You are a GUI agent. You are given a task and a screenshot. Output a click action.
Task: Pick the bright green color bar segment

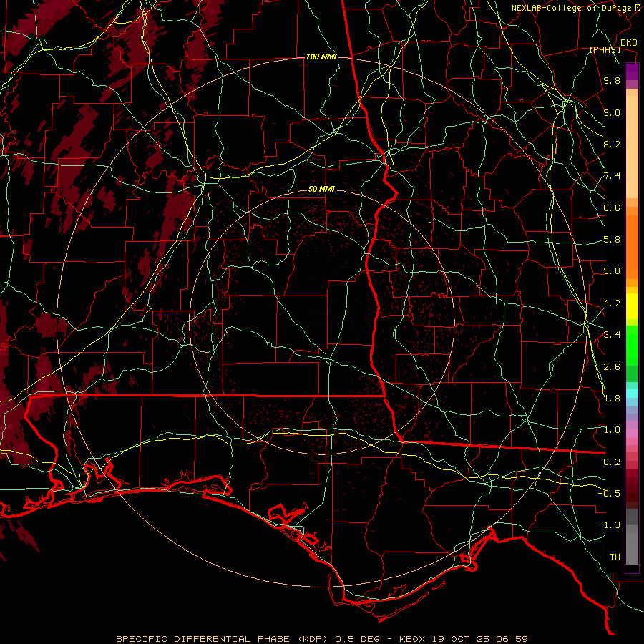(x=632, y=346)
